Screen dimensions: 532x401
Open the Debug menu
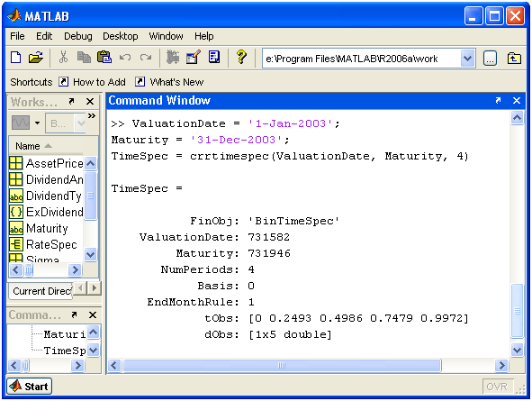78,36
